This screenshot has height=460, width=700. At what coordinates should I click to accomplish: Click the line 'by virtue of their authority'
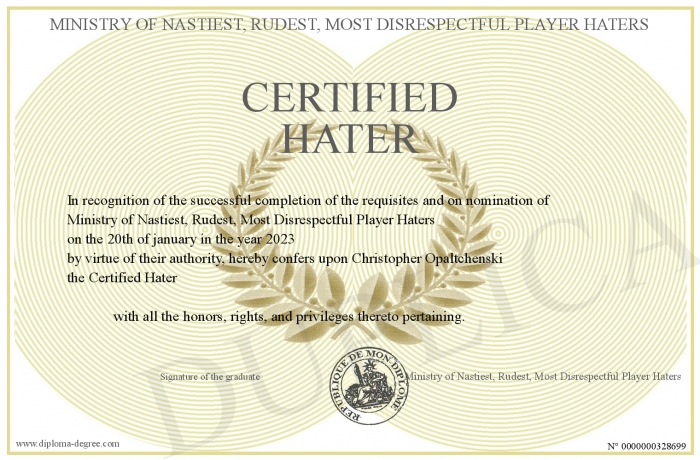pos(284,259)
